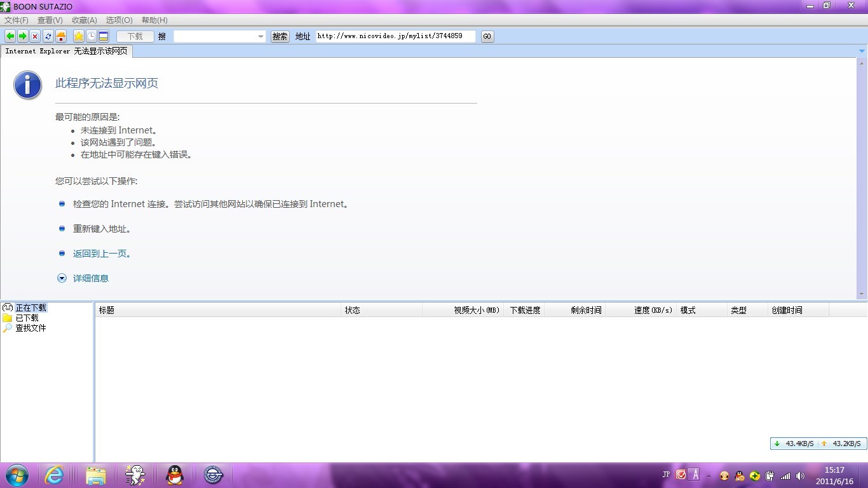Open Windows Explorer from the taskbar
Screen dimensions: 868x488
pos(96,475)
